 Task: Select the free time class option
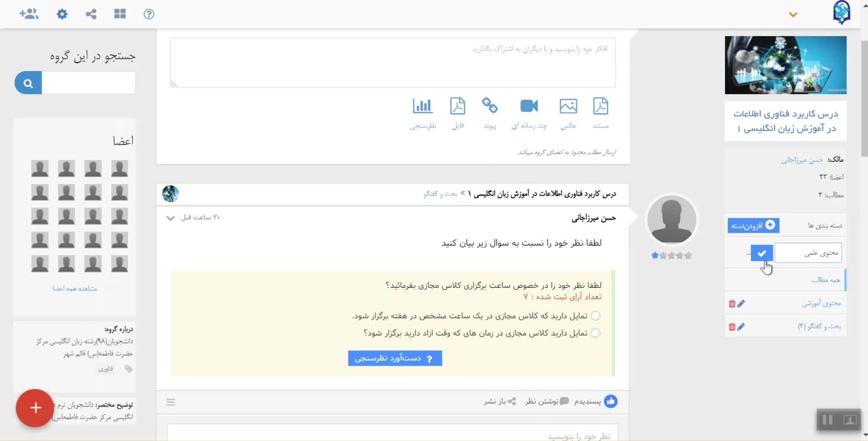595,333
